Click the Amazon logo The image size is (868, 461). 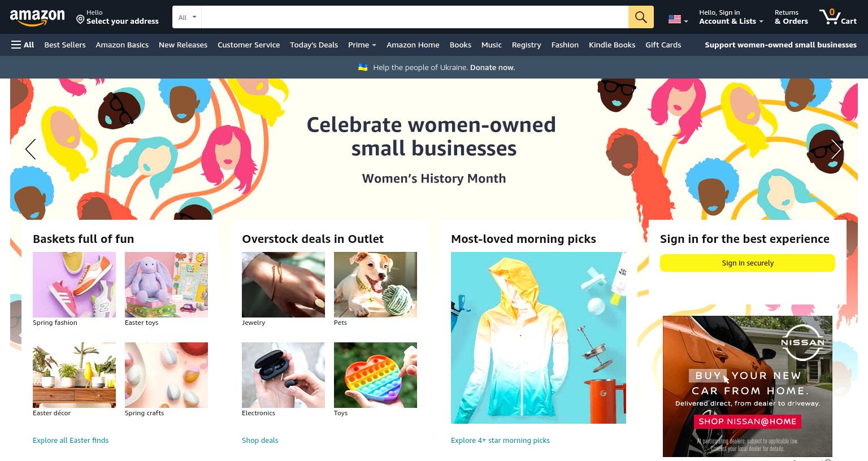37,18
